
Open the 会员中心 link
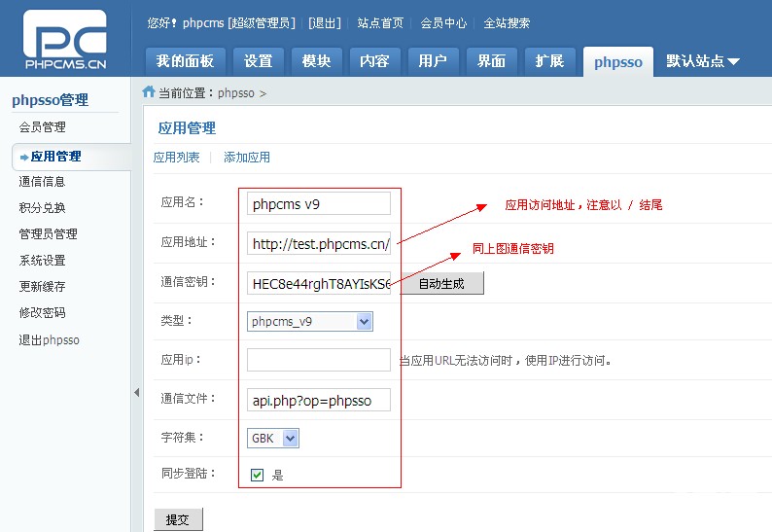(443, 23)
